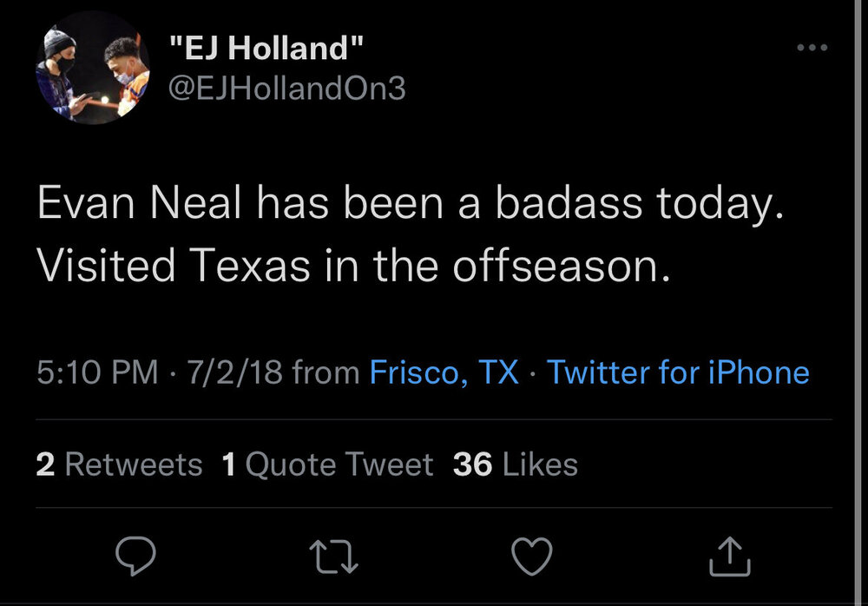Click the word "Visited" in the tweet
The width and height of the screenshot is (868, 606).
coord(93,266)
